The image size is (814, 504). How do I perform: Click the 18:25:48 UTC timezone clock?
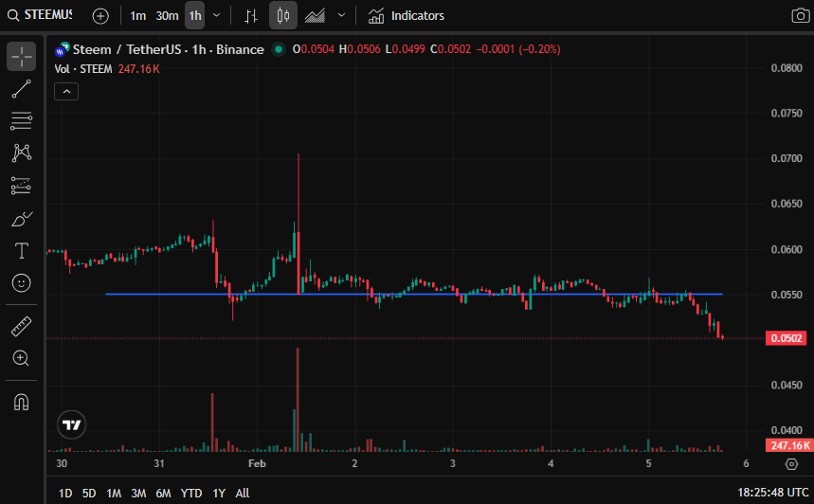pos(773,493)
